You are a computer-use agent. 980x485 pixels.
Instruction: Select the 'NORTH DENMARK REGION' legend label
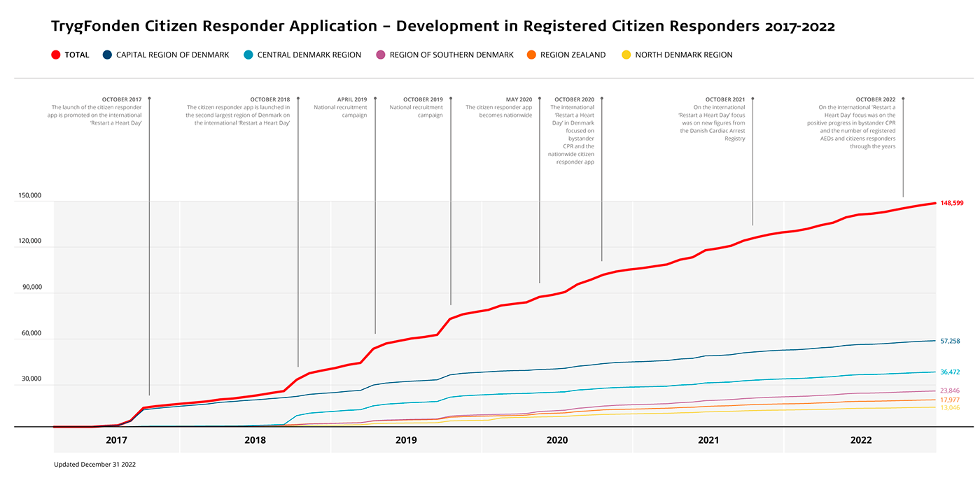(684, 55)
